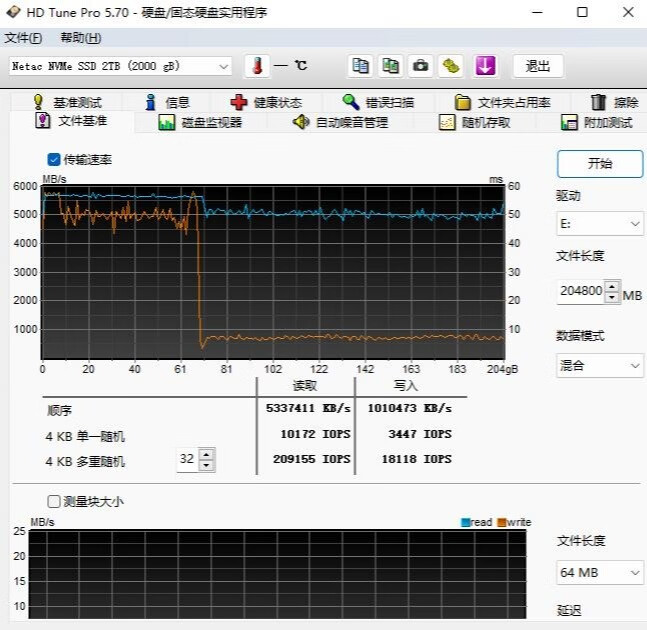Click 4 KB single random write 3447 IOPS
This screenshot has height=630, width=647.
point(420,434)
